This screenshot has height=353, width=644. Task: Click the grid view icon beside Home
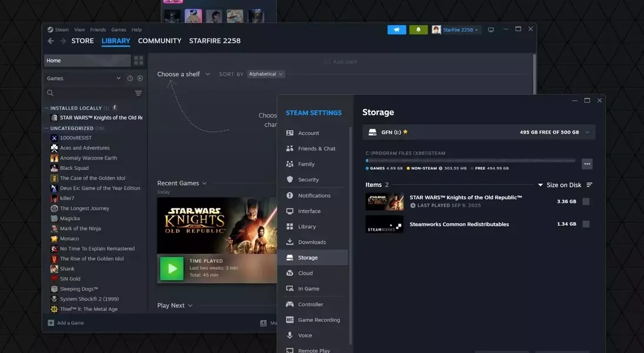[139, 61]
